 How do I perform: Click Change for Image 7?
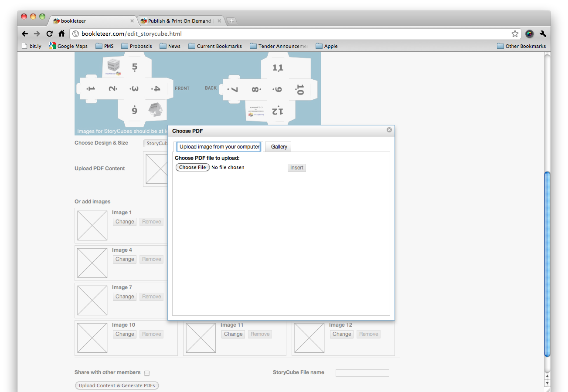click(125, 297)
